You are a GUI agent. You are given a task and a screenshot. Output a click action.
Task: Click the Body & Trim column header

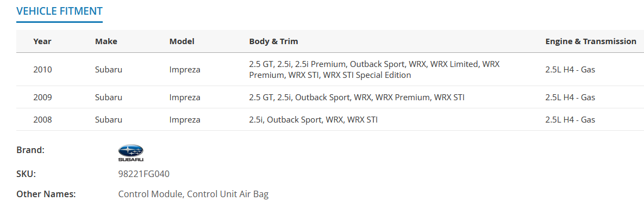tap(273, 41)
